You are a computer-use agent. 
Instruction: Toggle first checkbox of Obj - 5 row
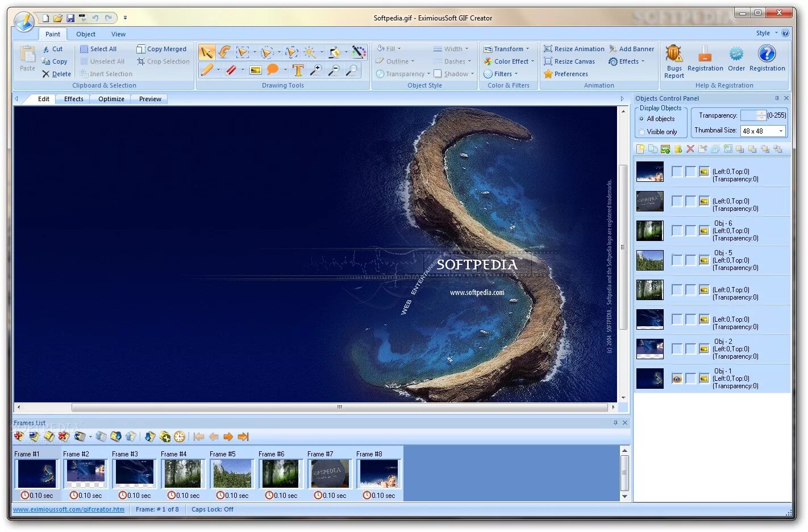[x=677, y=260]
